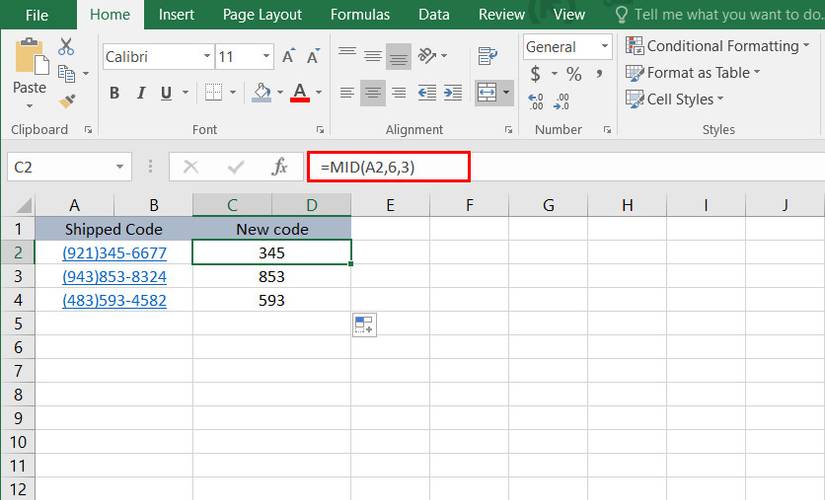Screen dimensions: 825x500
Task: Open Conditional Formatting menu
Action: pos(717,46)
